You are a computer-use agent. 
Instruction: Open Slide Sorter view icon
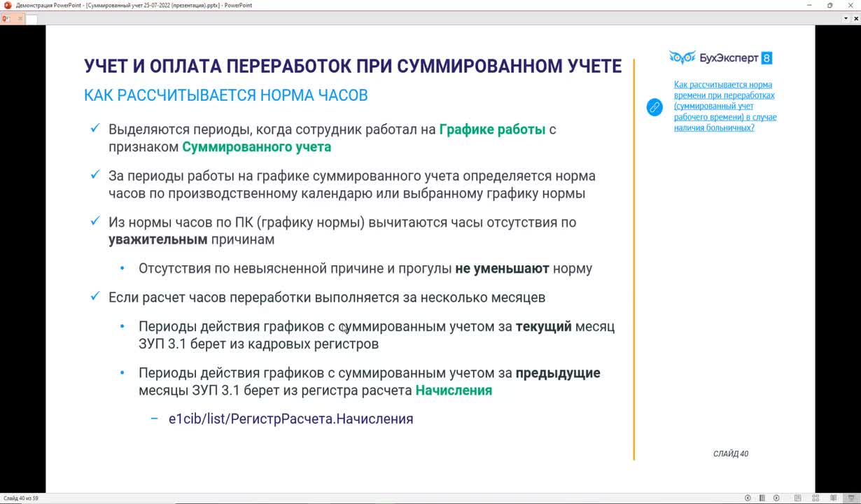click(x=815, y=498)
